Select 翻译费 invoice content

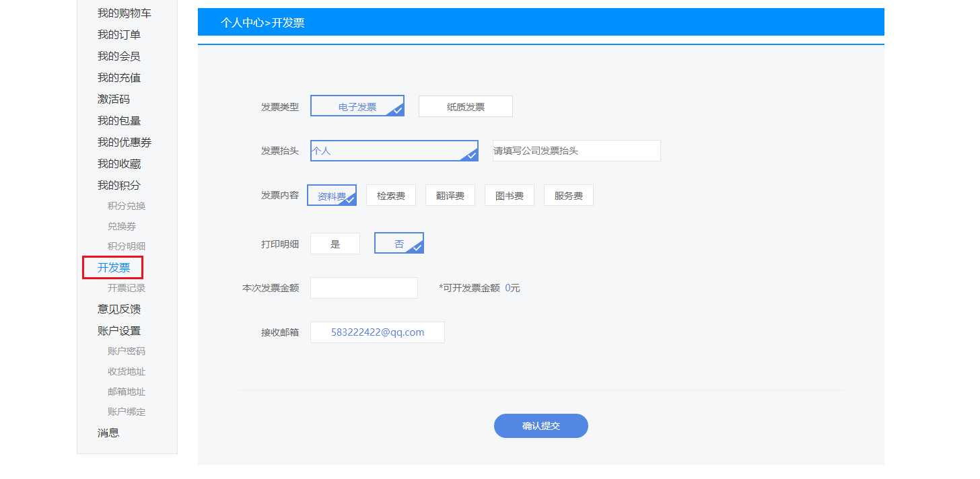pyautogui.click(x=450, y=196)
